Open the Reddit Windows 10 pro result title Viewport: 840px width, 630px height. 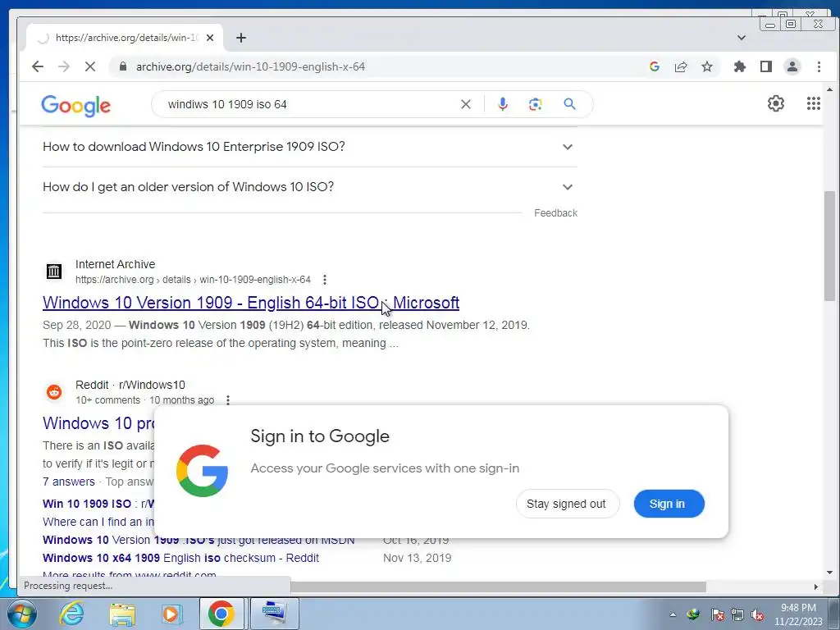point(98,423)
